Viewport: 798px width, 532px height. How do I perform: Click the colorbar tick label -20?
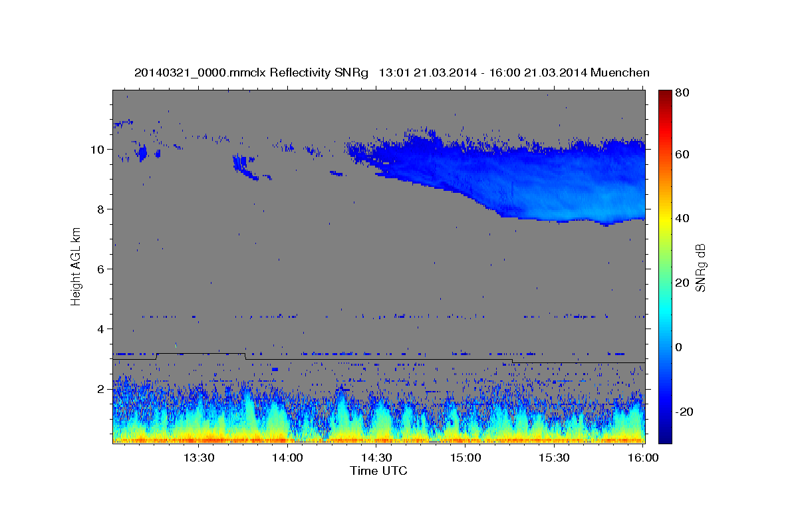[684, 412]
